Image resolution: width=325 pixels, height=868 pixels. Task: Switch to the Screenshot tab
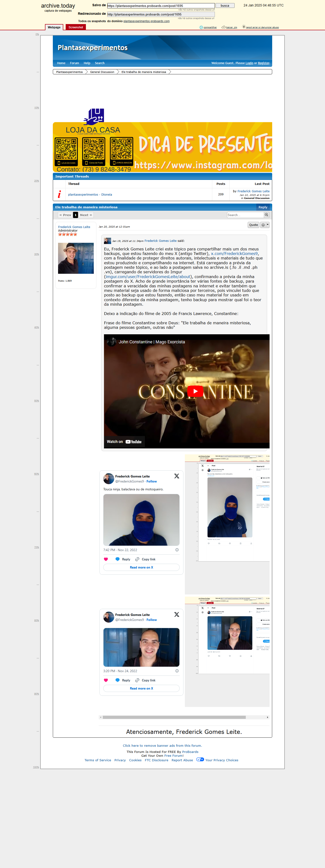point(76,27)
